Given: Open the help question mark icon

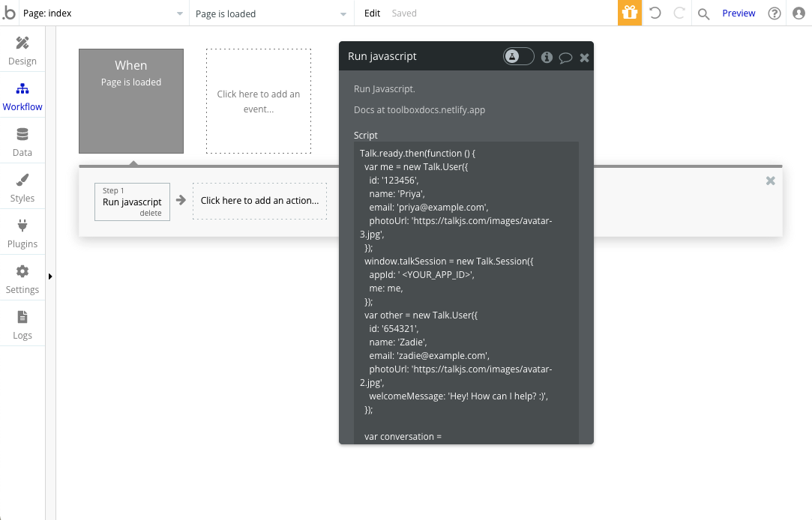Looking at the screenshot, I should (775, 13).
